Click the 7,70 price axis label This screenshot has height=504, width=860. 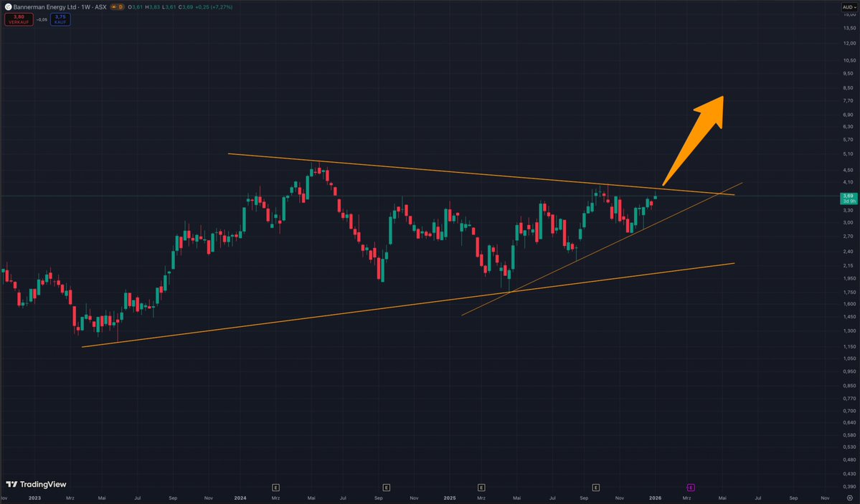[x=849, y=101]
